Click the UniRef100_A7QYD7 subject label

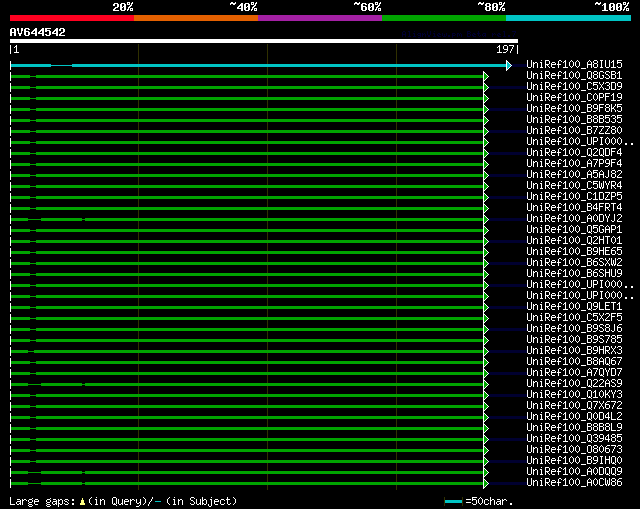tap(574, 373)
